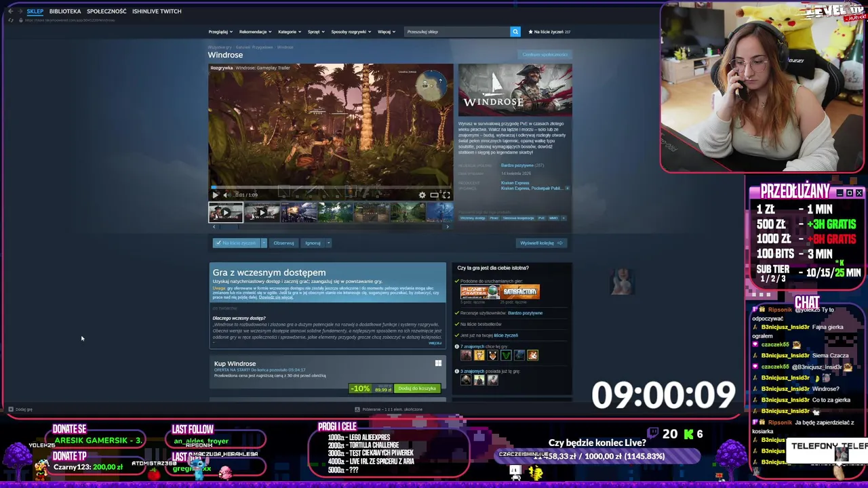Viewport: 868px width, 488px height.
Task: Open the Więcej dropdown menu
Action: click(x=387, y=32)
